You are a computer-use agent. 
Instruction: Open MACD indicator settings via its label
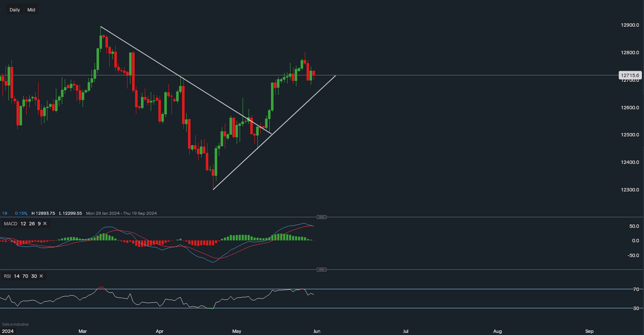tap(10, 223)
